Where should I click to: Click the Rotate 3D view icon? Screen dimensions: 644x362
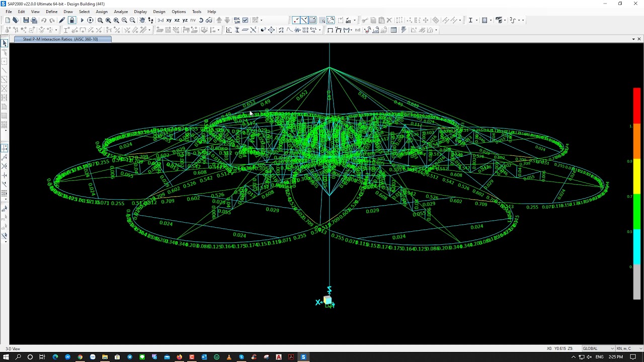click(201, 20)
